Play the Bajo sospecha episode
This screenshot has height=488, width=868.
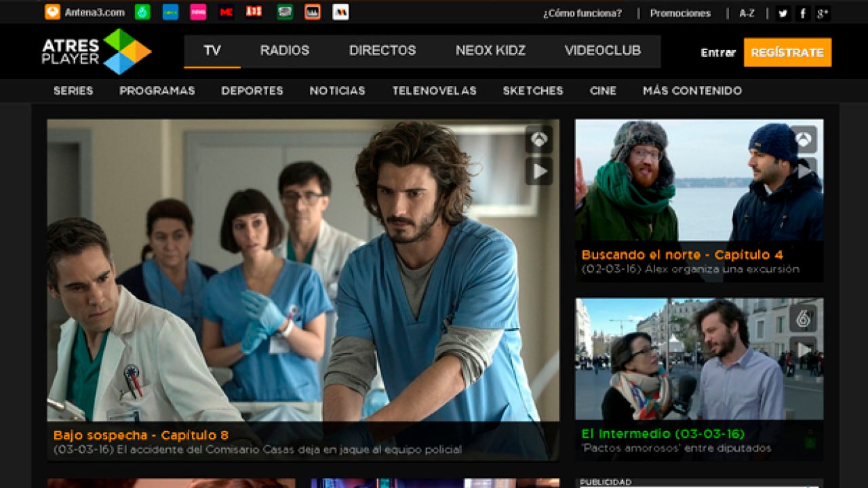point(539,171)
